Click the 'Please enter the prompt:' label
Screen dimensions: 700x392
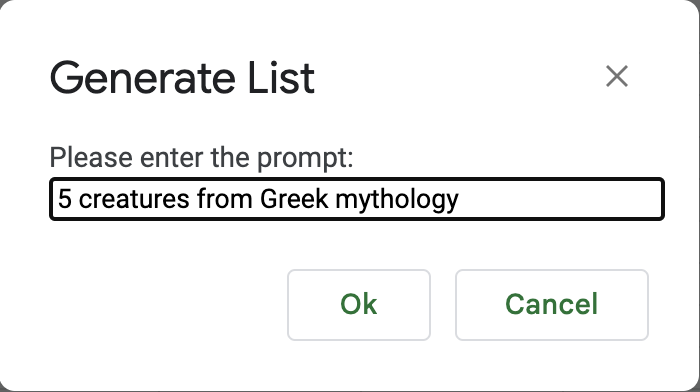201,158
